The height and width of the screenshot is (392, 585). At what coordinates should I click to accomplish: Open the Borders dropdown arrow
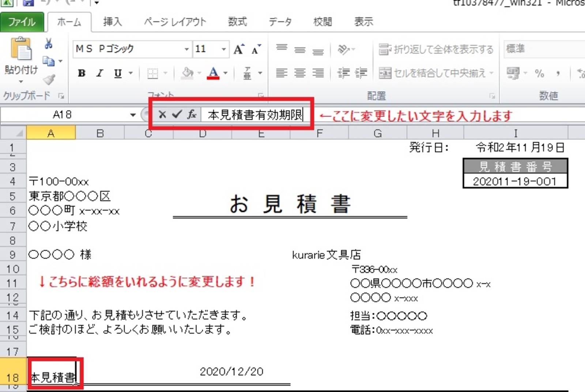pos(165,73)
